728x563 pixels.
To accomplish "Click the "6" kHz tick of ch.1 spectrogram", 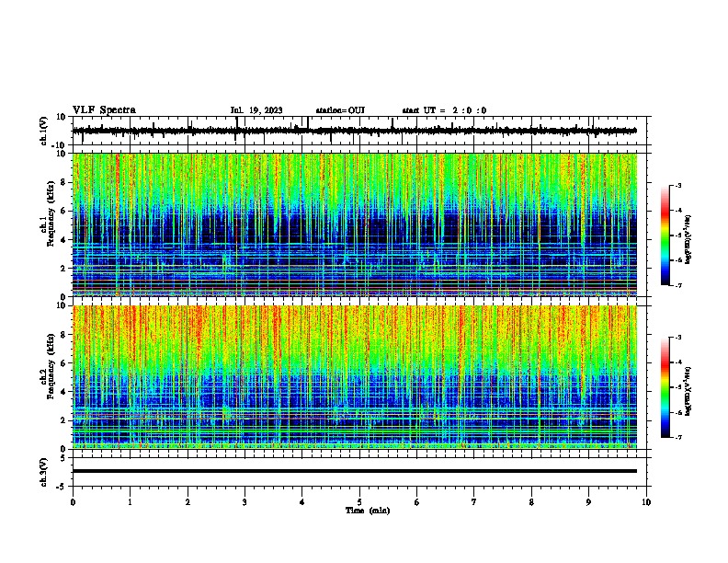I will 63,211.
